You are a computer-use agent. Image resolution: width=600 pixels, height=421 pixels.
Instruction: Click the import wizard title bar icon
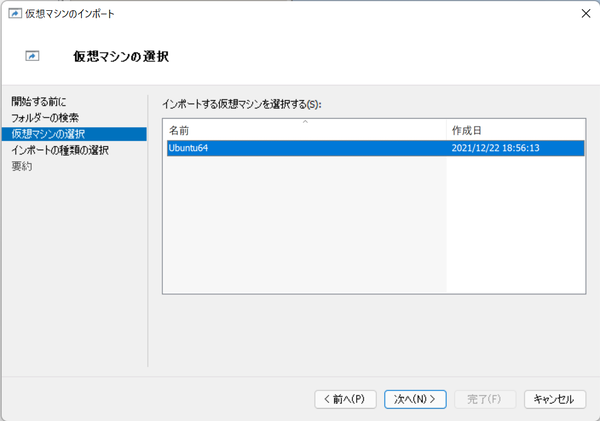(x=15, y=14)
